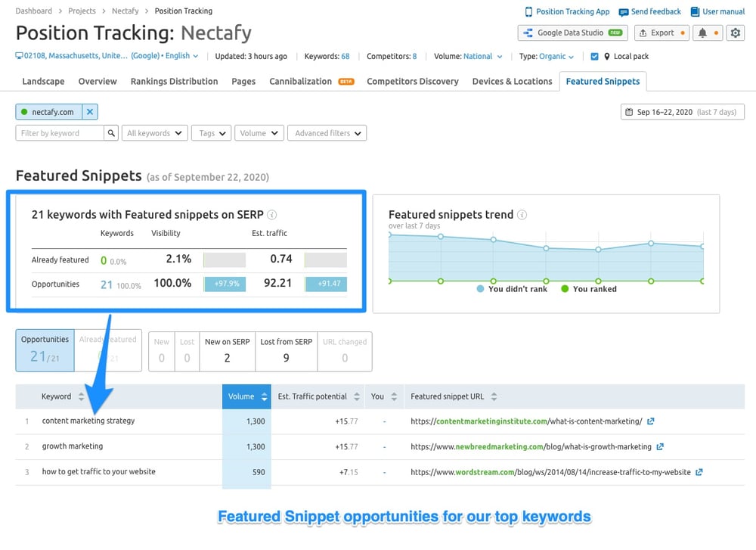Click Keywords count 68 link

pyautogui.click(x=345, y=57)
